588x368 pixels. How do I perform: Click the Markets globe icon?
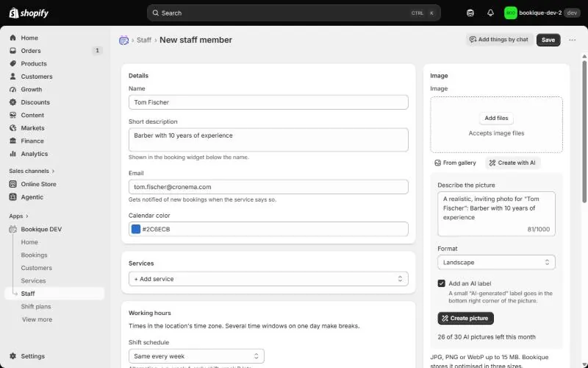pos(13,128)
